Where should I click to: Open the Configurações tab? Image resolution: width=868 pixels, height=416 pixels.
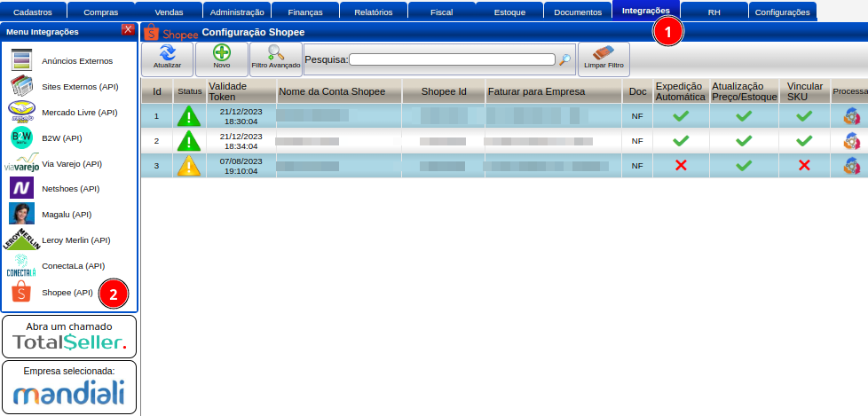pyautogui.click(x=782, y=12)
